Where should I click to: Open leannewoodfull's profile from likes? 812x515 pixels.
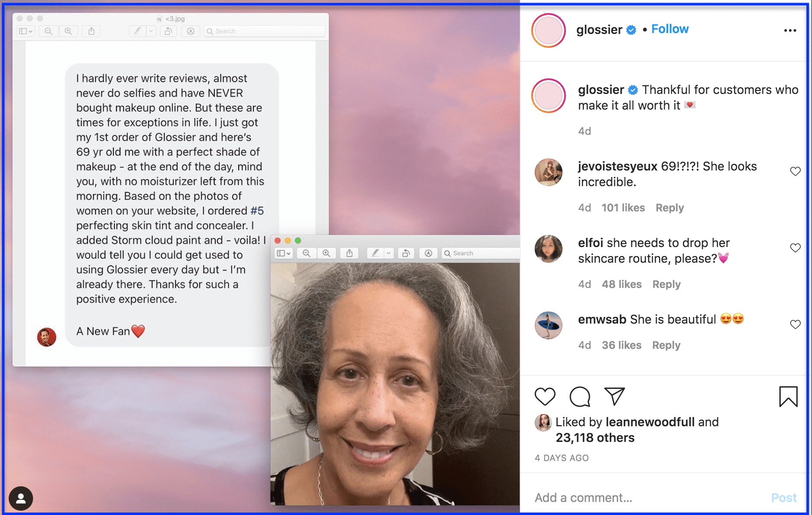(649, 422)
